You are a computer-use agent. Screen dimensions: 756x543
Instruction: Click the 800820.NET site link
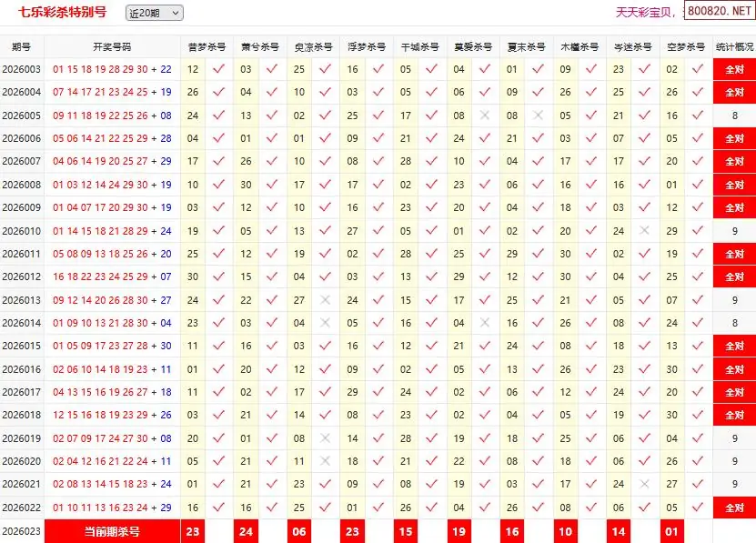(718, 12)
